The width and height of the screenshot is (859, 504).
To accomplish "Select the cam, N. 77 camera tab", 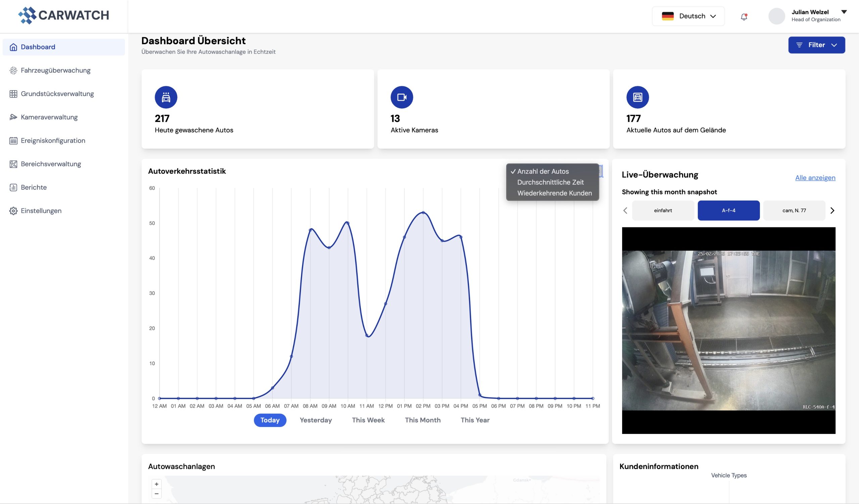I will (x=794, y=211).
